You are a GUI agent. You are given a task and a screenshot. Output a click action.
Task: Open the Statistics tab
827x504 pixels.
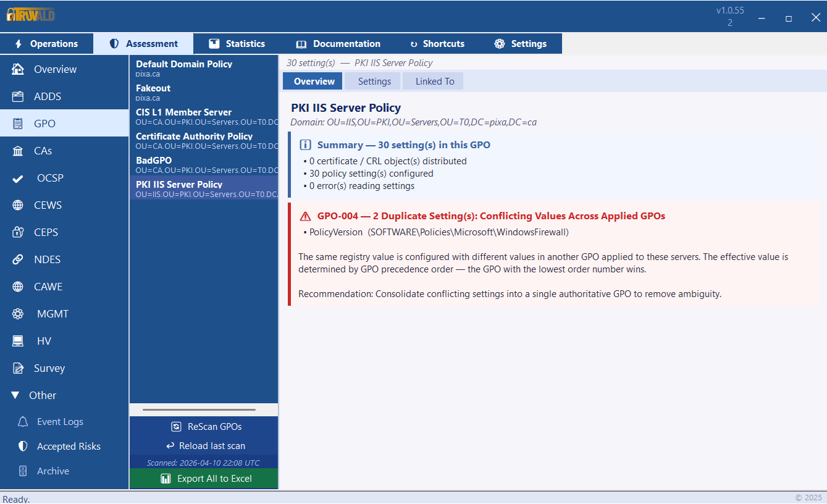[x=237, y=44]
